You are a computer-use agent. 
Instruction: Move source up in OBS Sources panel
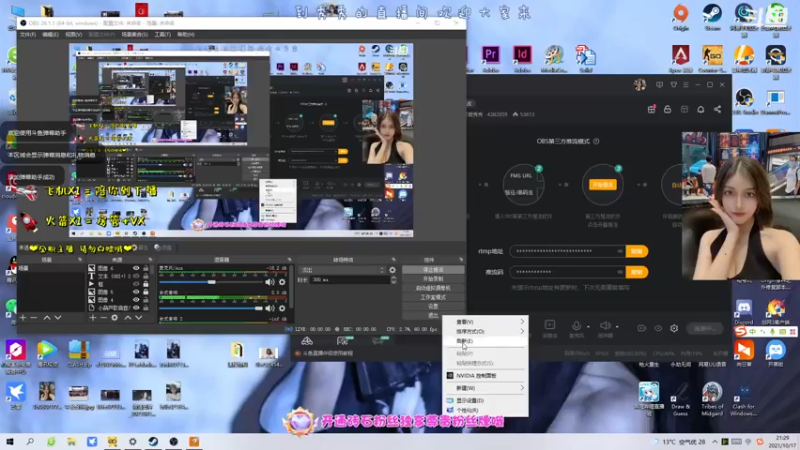(x=128, y=317)
